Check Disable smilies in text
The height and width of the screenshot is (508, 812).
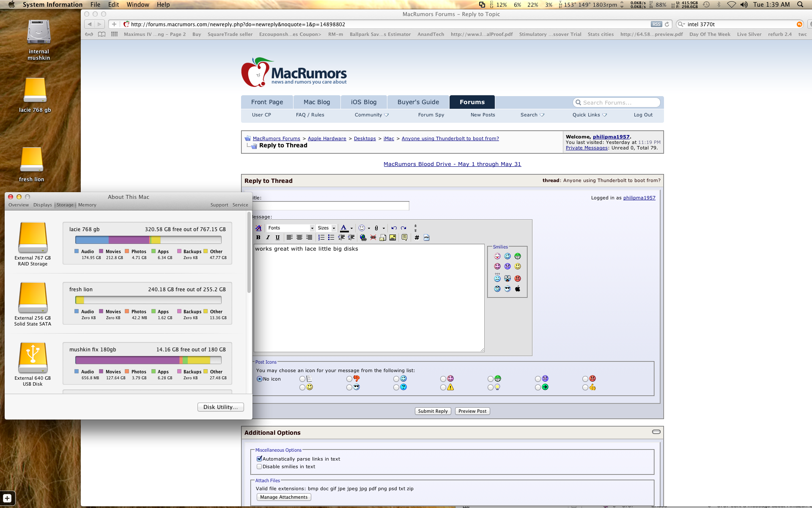(259, 467)
